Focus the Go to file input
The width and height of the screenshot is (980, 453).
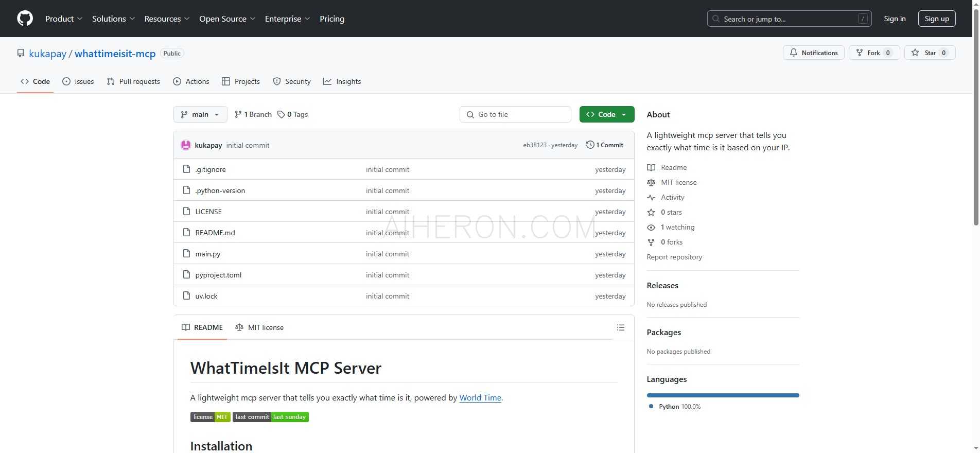pyautogui.click(x=515, y=114)
